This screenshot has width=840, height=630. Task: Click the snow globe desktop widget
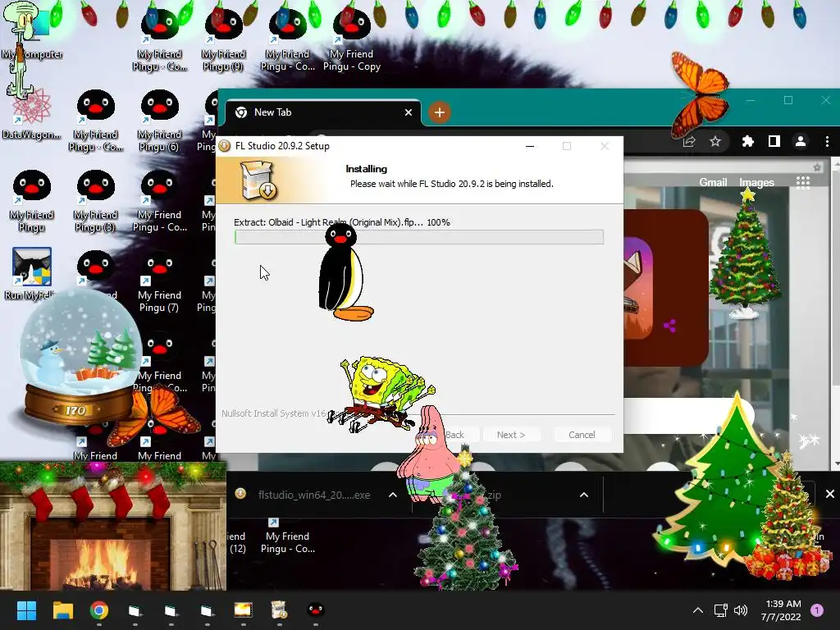pos(80,358)
